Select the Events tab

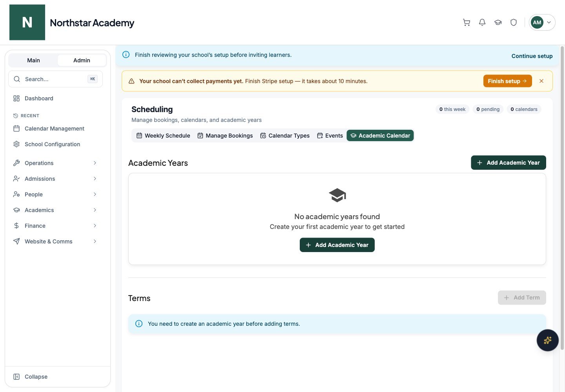[330, 136]
